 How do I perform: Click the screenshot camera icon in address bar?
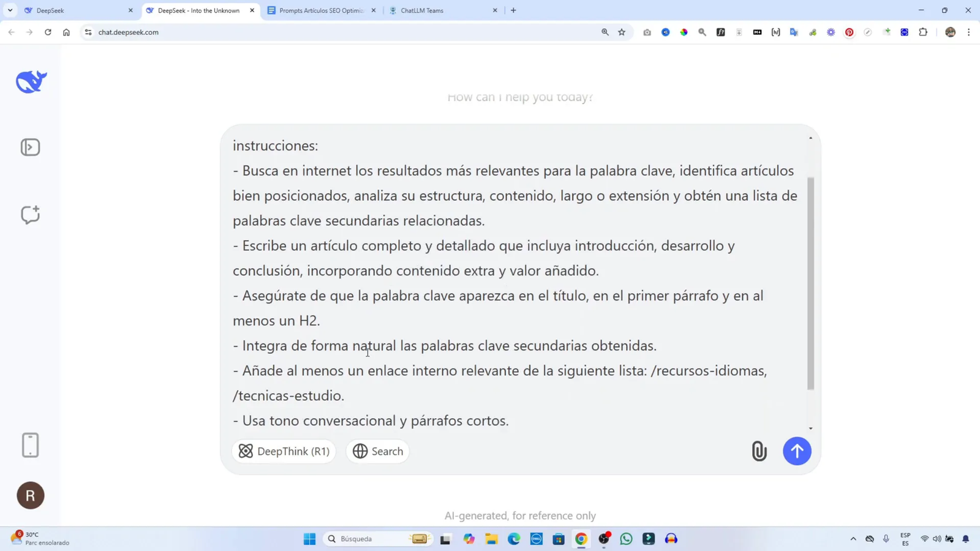pyautogui.click(x=647, y=32)
